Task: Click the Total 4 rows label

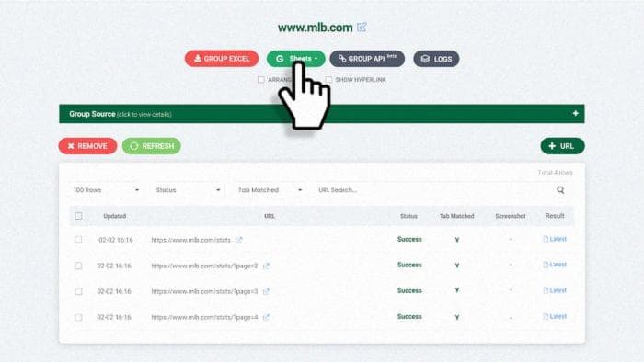Action: [556, 173]
